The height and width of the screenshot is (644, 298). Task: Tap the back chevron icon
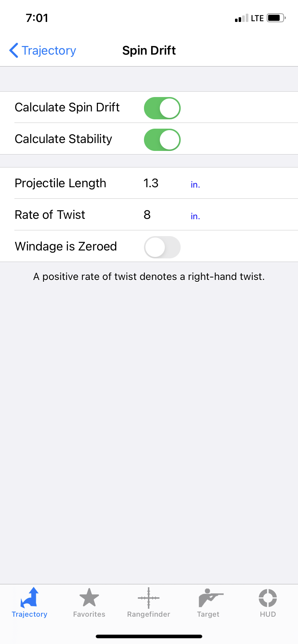tap(14, 50)
